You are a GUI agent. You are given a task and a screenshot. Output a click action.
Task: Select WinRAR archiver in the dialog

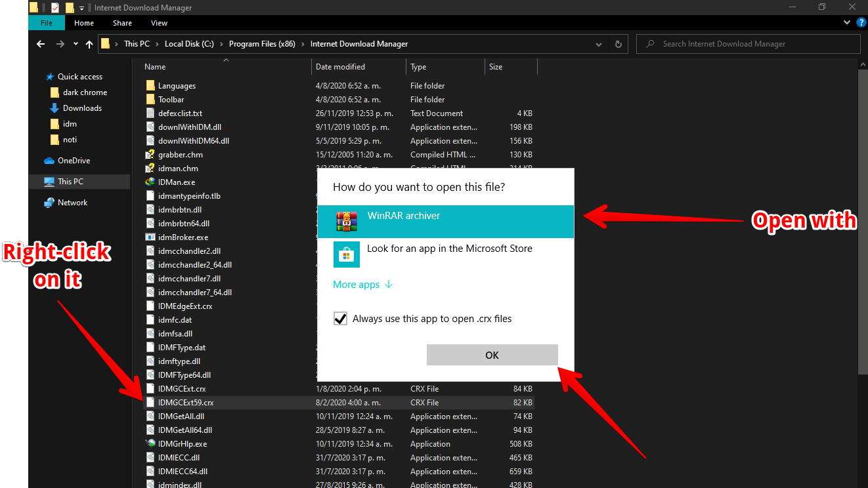(446, 222)
